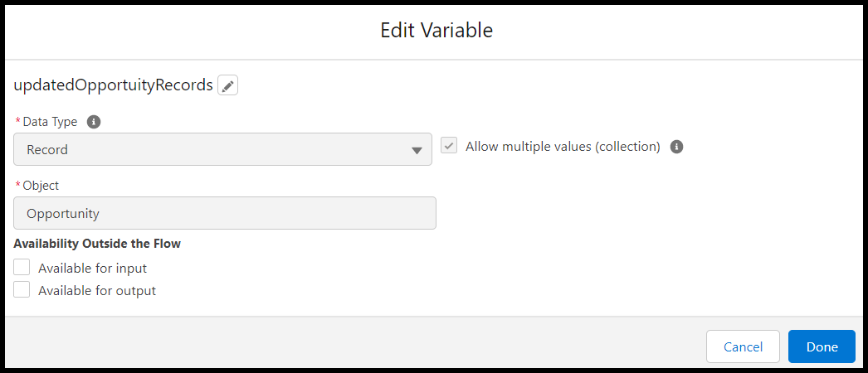868x373 pixels.
Task: Click the Edit Variable dialog title
Action: click(x=436, y=31)
